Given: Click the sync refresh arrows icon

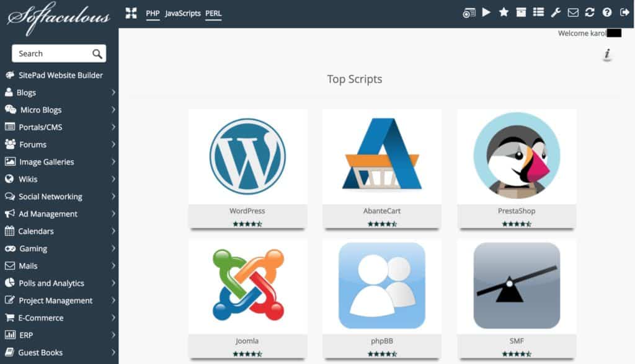Looking at the screenshot, I should click(590, 12).
